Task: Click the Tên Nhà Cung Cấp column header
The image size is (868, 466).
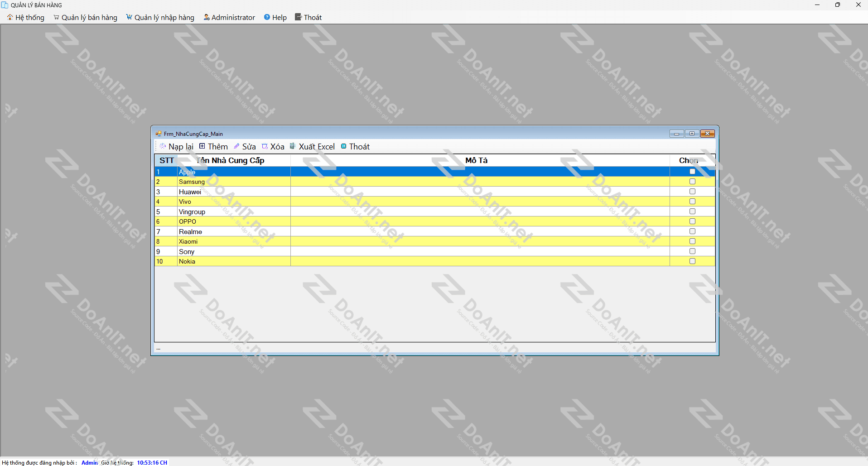Action: (234, 160)
